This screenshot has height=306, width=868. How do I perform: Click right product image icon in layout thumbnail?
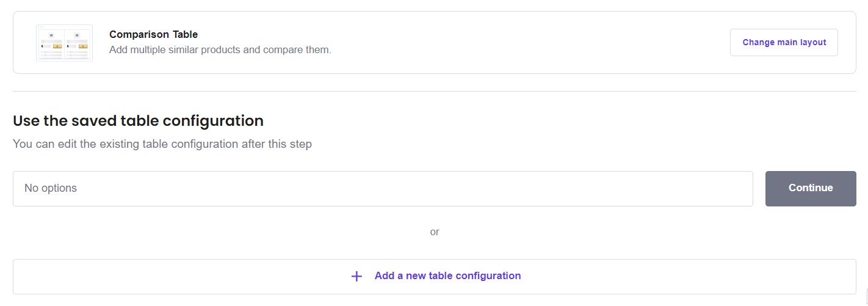click(77, 35)
